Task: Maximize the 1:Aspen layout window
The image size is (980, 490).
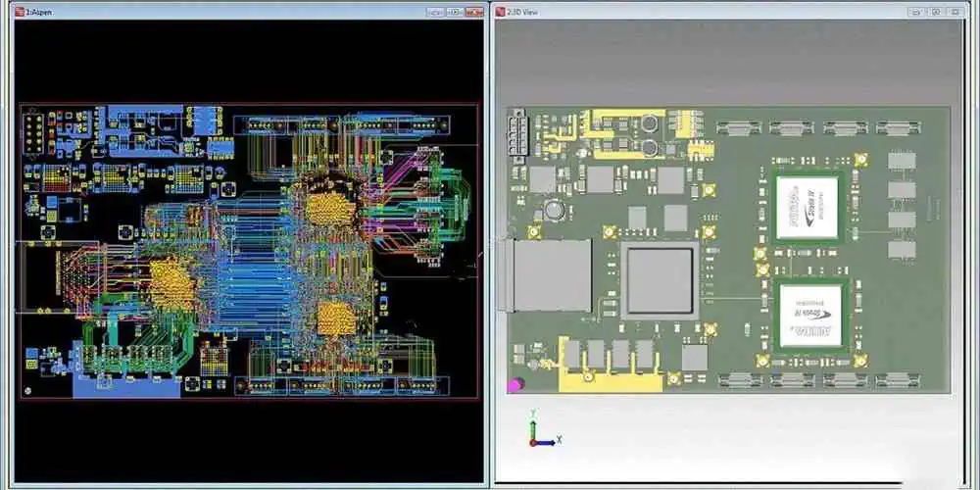Action: [x=455, y=11]
